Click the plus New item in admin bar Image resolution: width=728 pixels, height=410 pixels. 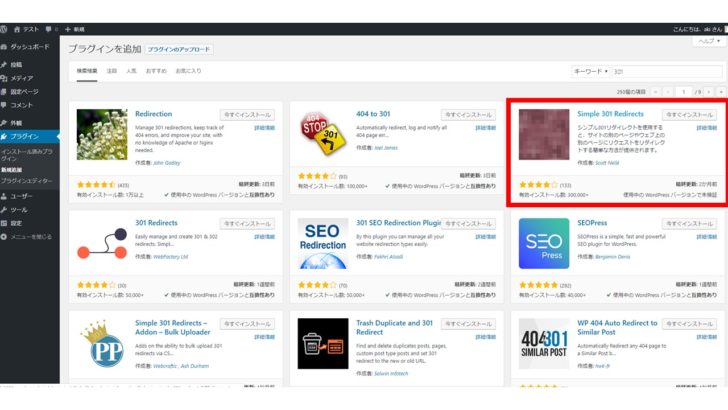pos(75,29)
